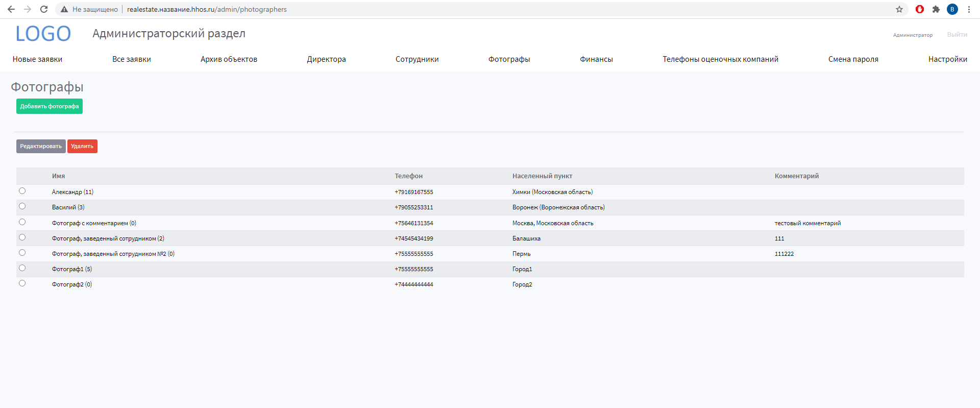Select radio for Фотограф, заведенный сотрудником (2)
Image resolution: width=980 pixels, height=408 pixels.
[22, 237]
